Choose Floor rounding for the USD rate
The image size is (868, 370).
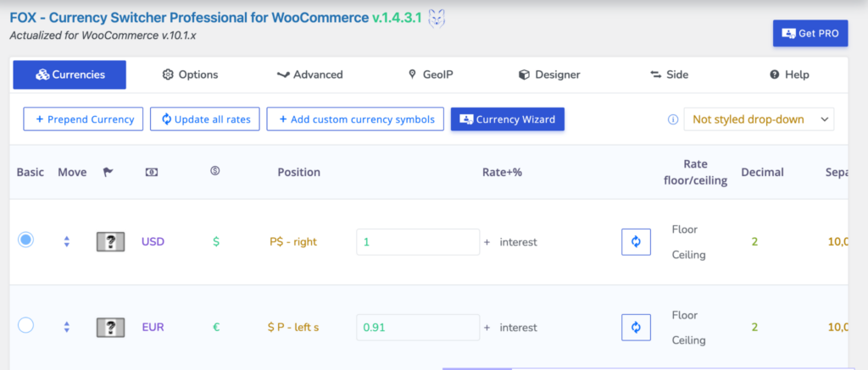[685, 229]
